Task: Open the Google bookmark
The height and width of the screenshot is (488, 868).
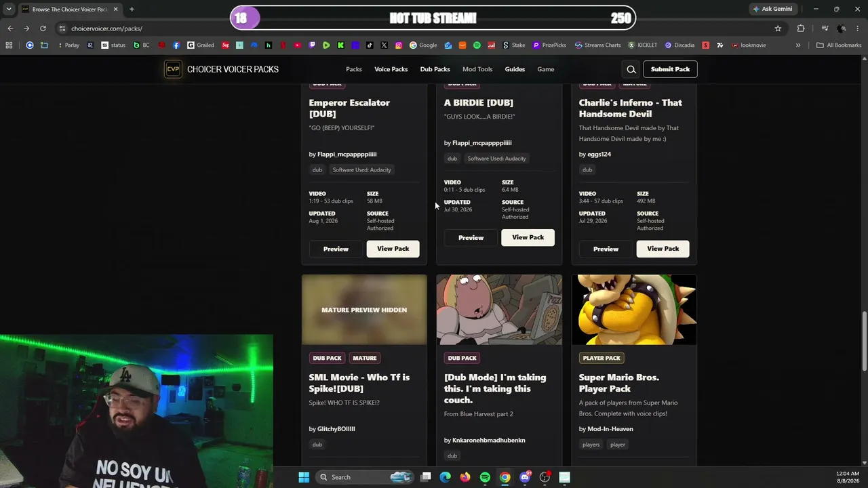Action: coord(423,45)
